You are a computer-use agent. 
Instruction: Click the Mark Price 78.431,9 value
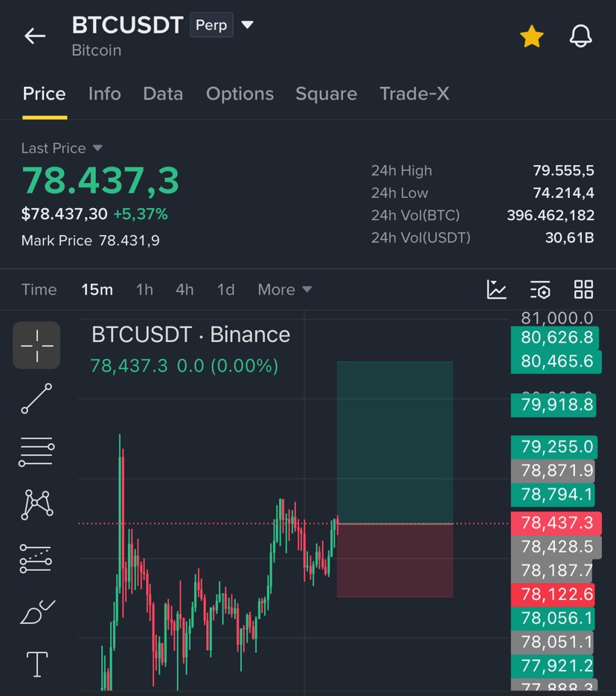[x=129, y=241]
